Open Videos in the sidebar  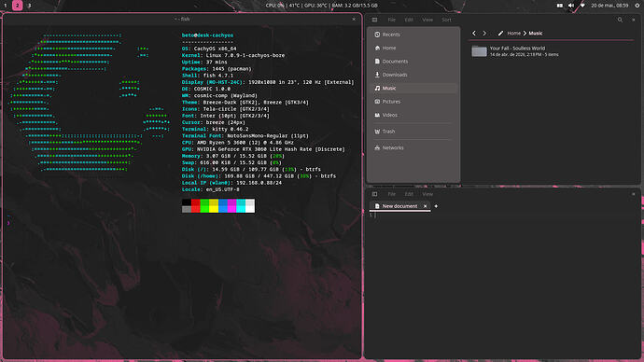(413, 115)
